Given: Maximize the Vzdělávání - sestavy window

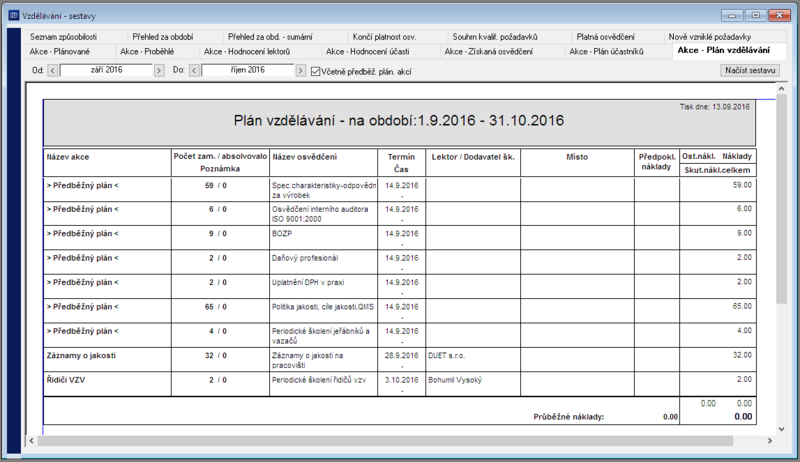Looking at the screenshot, I should [756, 16].
